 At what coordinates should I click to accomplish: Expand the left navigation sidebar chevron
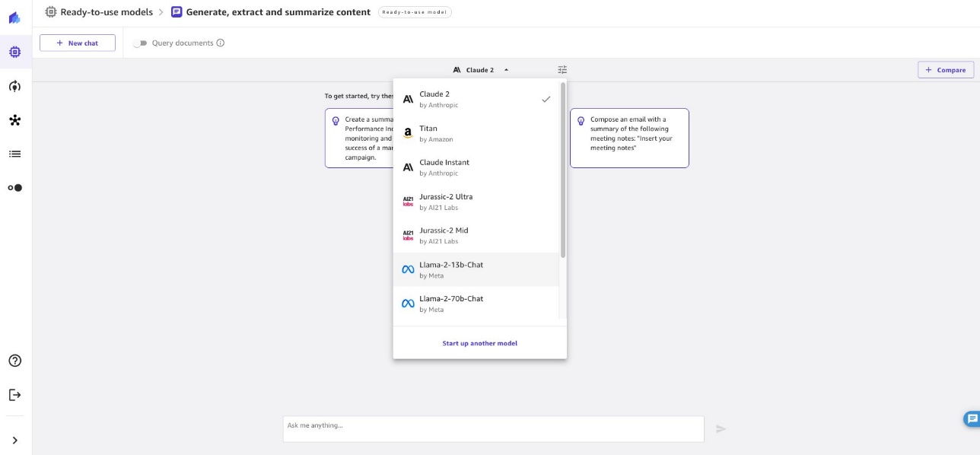point(15,440)
